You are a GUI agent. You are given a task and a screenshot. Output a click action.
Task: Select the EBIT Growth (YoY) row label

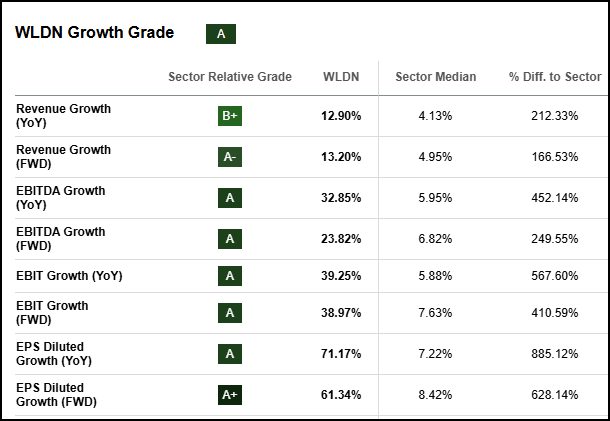coord(69,276)
